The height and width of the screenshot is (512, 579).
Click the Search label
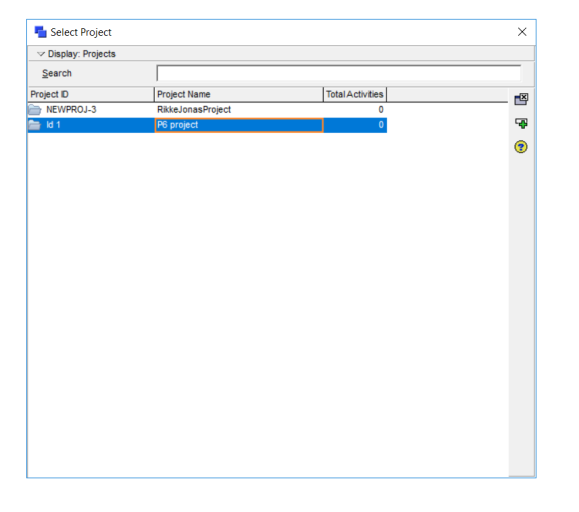click(x=56, y=73)
